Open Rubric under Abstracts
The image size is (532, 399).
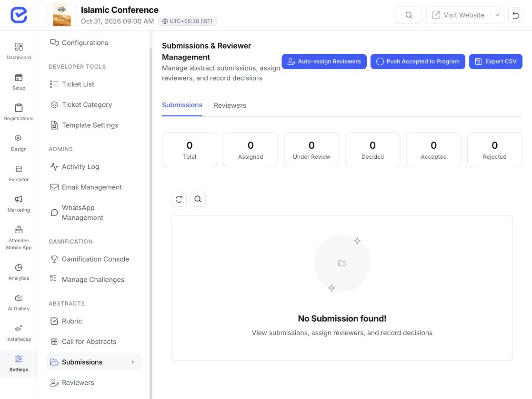coord(94,321)
